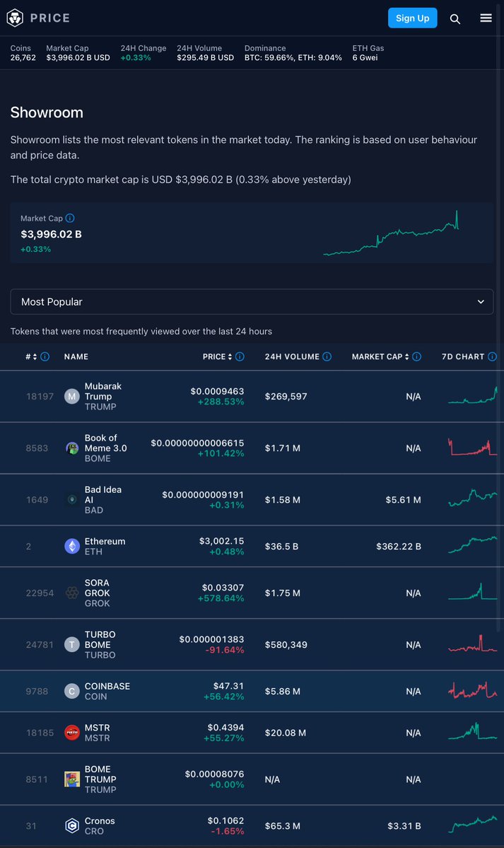Click BOME TRUMP token image
Image resolution: width=504 pixels, height=848 pixels.
72,779
